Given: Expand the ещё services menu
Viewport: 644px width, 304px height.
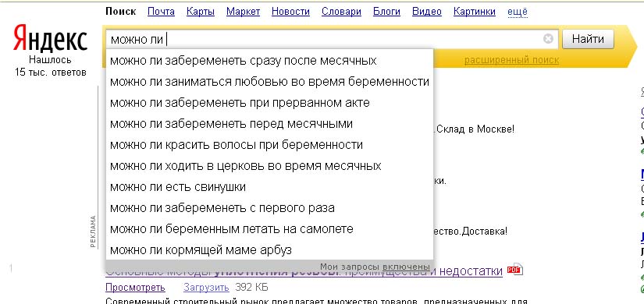Looking at the screenshot, I should pyautogui.click(x=518, y=12).
